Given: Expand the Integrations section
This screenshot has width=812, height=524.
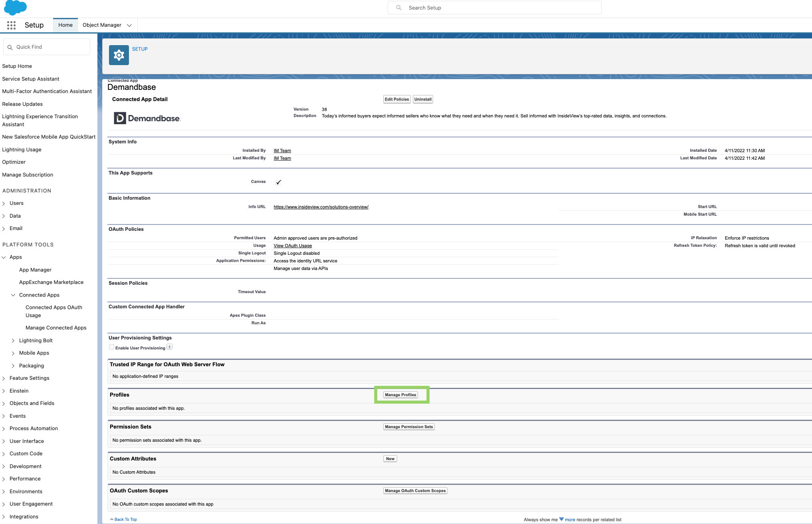Looking at the screenshot, I should (4, 517).
